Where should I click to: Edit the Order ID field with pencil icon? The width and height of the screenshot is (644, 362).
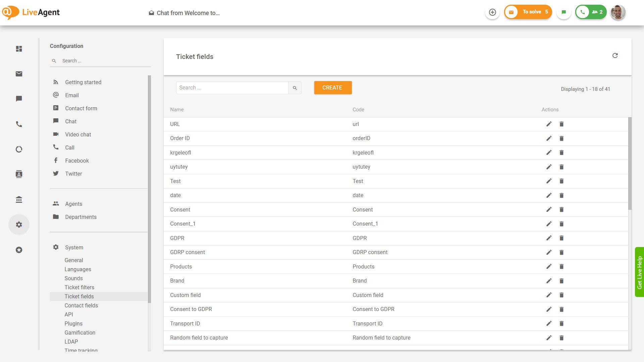tap(549, 138)
